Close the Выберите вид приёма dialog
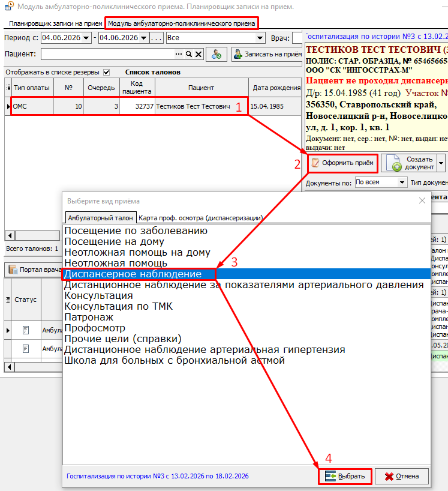This screenshot has height=491, width=448. [422, 200]
